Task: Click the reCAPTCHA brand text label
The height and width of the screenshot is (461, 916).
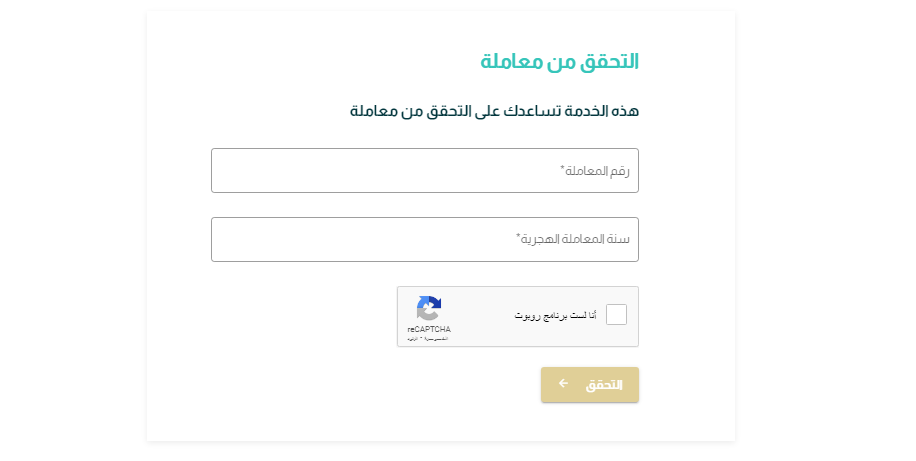Action: tap(429, 330)
